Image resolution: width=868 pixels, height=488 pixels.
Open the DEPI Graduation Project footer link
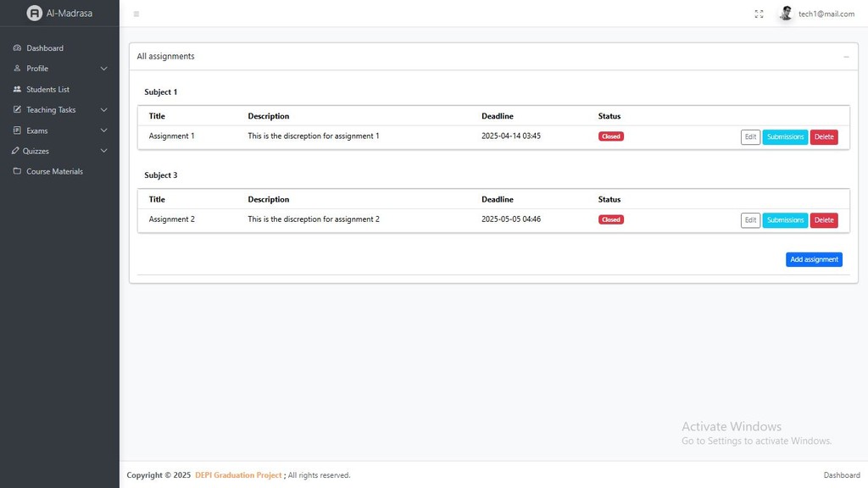pyautogui.click(x=238, y=475)
